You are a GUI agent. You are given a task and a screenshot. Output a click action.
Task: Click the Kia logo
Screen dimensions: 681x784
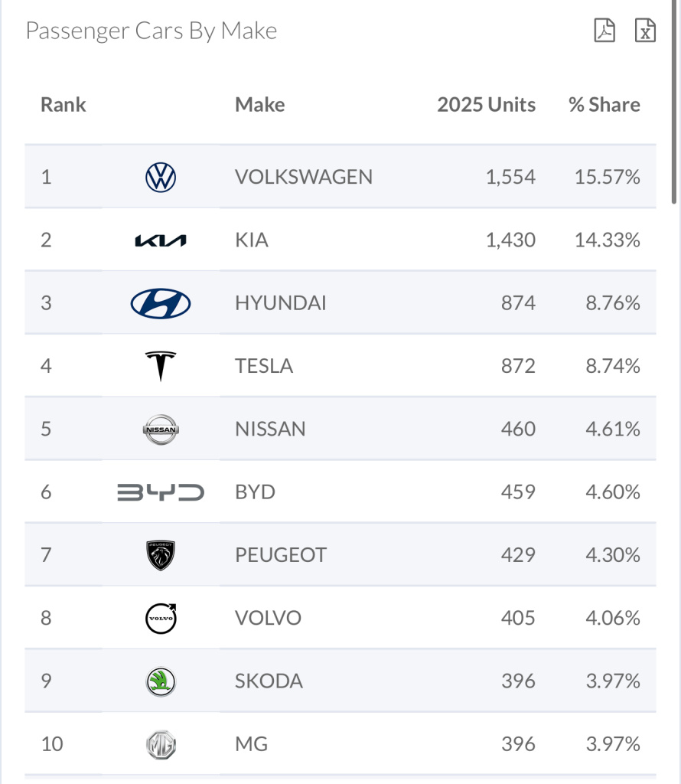pyautogui.click(x=161, y=240)
